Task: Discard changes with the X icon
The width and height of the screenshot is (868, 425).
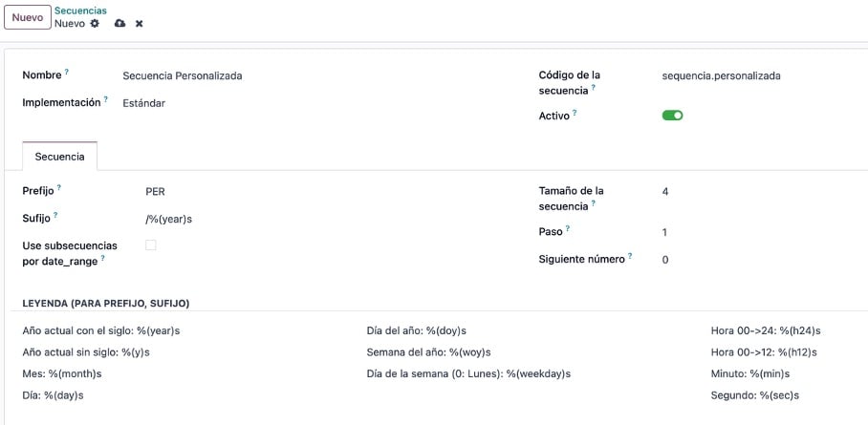Action: 139,24
